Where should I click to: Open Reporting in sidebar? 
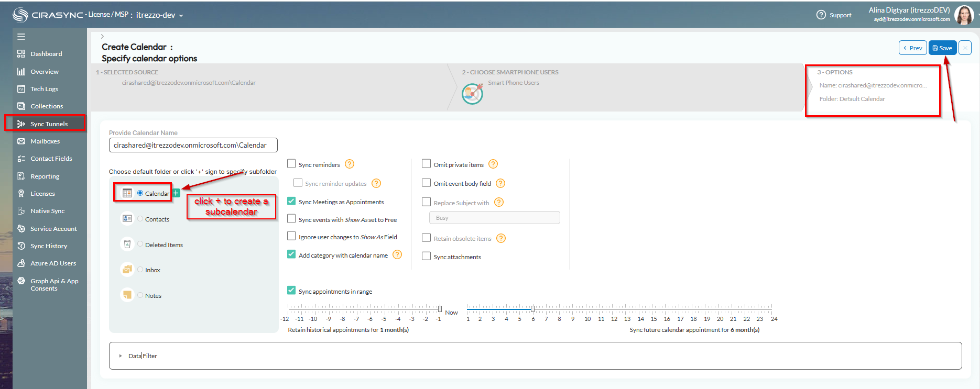[x=45, y=176]
